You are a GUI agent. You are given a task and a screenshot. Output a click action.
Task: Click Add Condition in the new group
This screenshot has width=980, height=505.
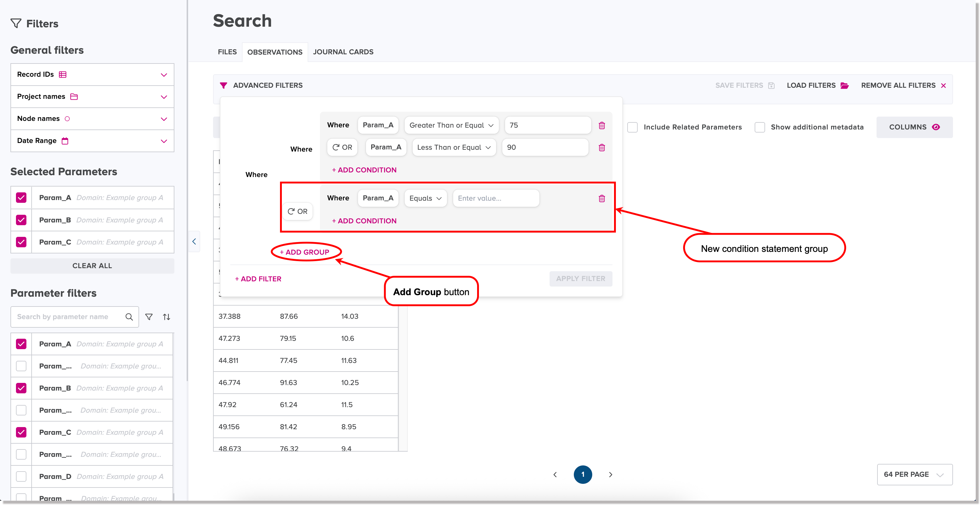point(364,221)
